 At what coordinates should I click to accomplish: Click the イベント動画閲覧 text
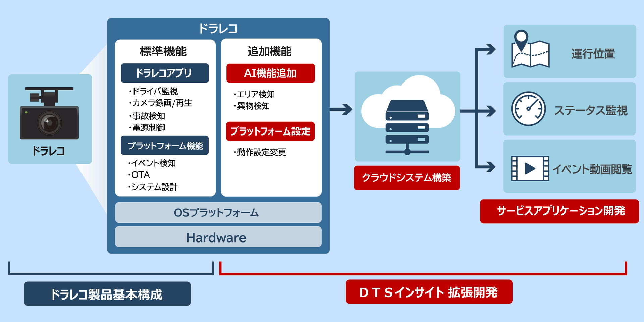click(592, 169)
